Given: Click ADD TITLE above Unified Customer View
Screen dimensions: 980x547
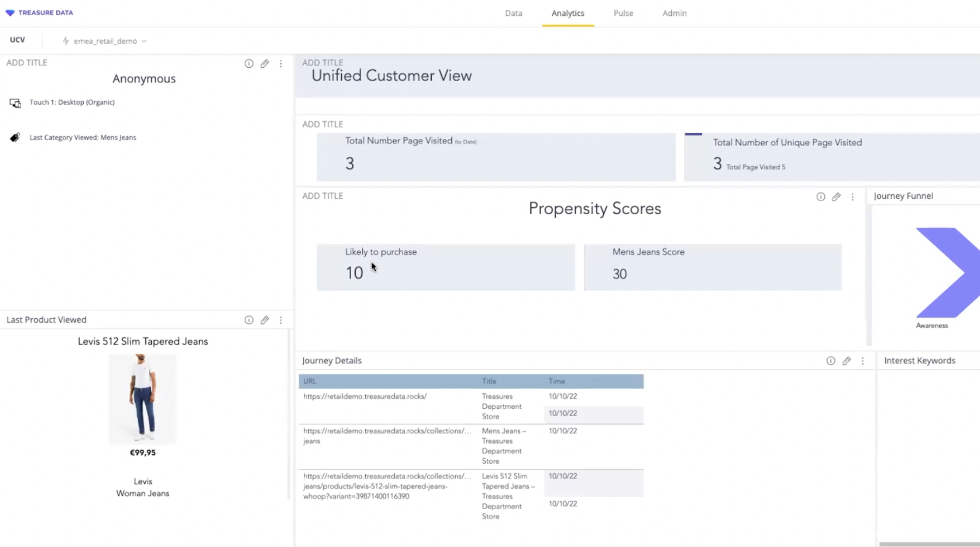Looking at the screenshot, I should (323, 62).
